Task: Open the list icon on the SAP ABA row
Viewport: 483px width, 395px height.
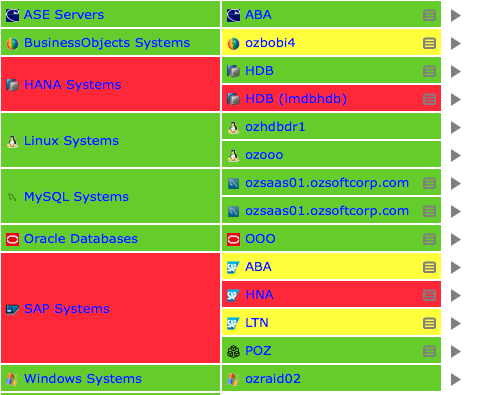Action: click(x=429, y=267)
